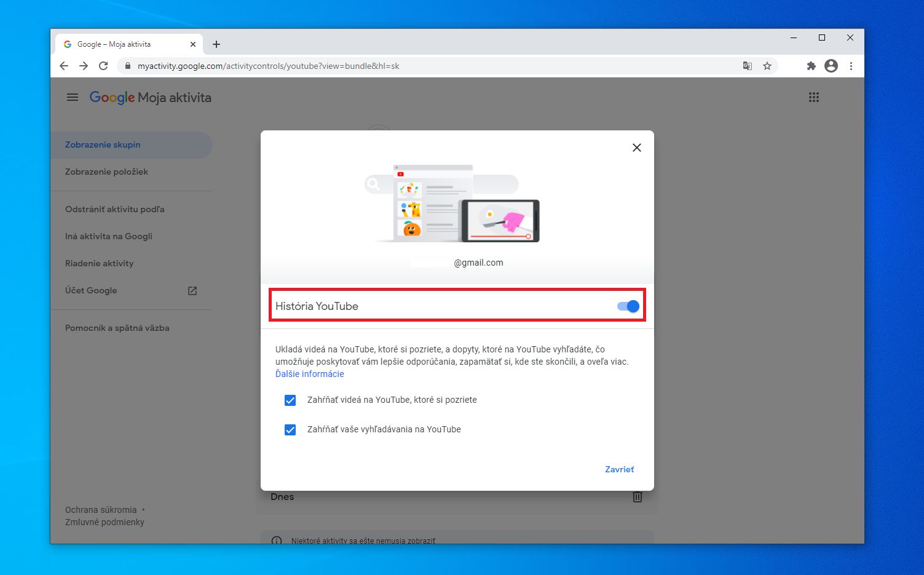This screenshot has width=924, height=575.
Task: Click the 'Dnes' heading
Action: (282, 497)
